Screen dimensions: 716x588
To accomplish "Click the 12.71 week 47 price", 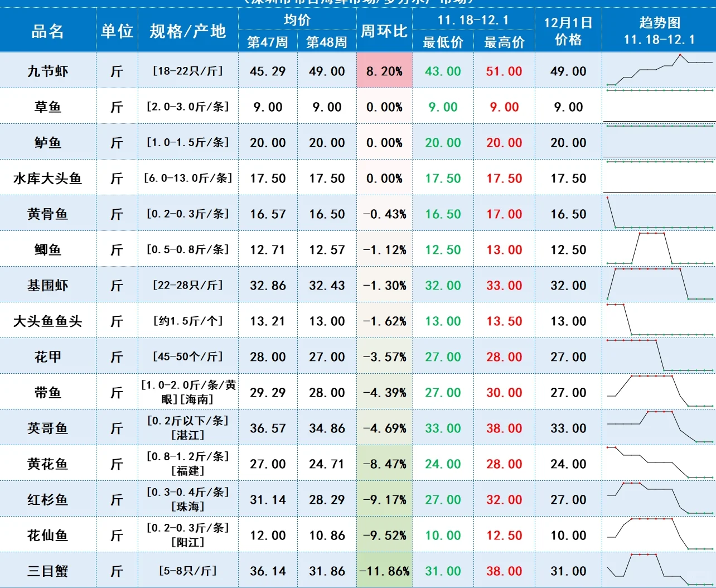I will 268,250.
